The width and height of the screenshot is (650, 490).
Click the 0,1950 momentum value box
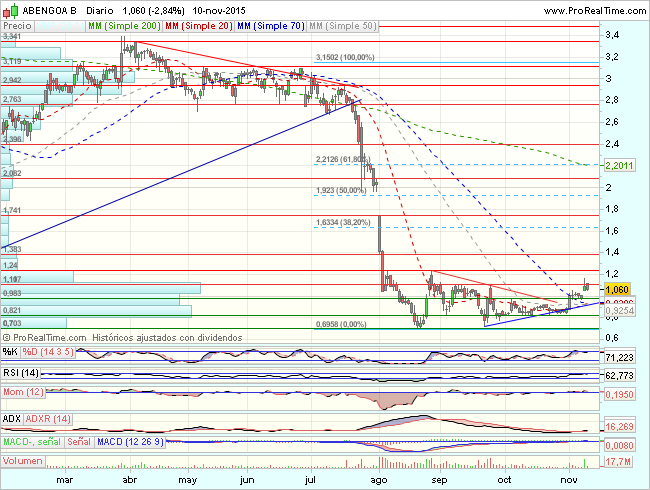click(619, 395)
